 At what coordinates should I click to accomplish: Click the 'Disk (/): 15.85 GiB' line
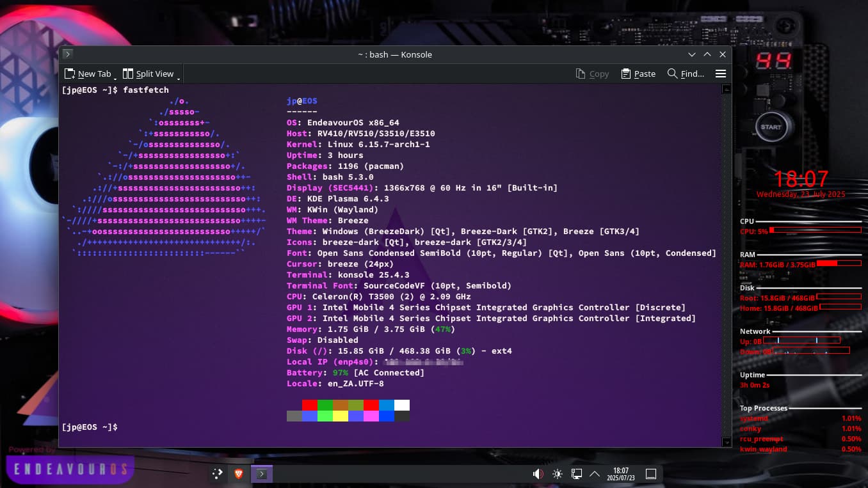coord(399,351)
